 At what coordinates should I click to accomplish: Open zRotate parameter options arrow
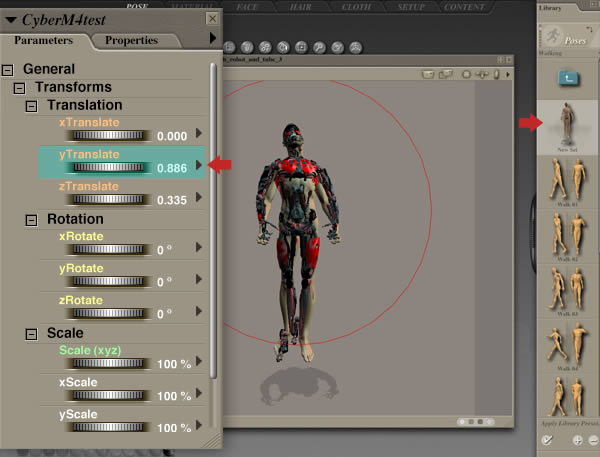(199, 311)
